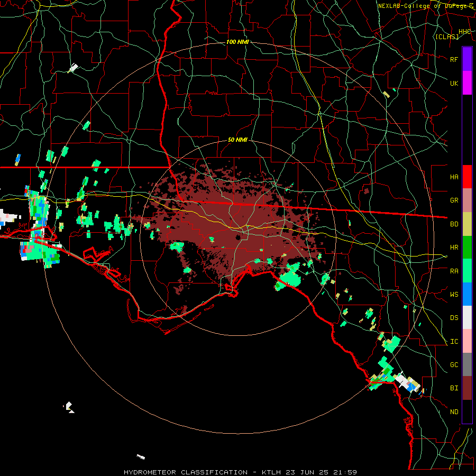The height and width of the screenshot is (476, 476).
Task: Click the BD legend label
Action: (x=454, y=224)
